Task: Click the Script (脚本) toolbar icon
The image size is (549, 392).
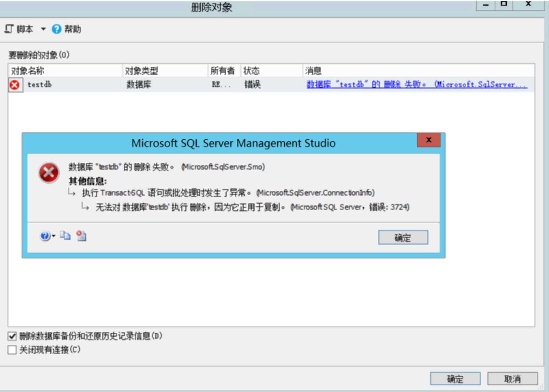Action: (x=9, y=29)
